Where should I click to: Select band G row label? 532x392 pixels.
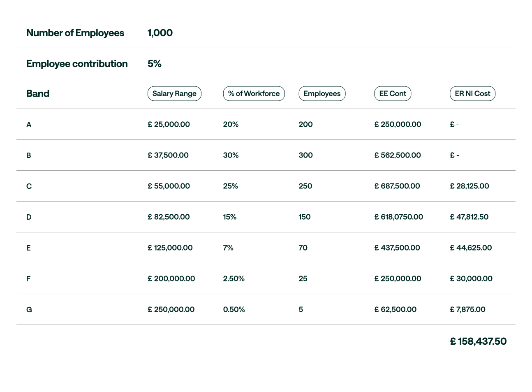[x=29, y=309]
